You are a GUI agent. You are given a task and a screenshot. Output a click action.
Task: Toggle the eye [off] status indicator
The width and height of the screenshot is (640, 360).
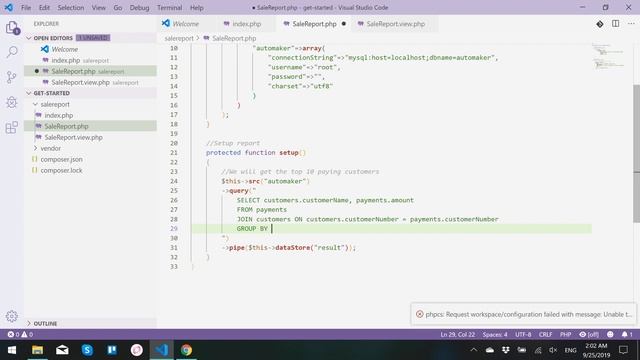click(589, 334)
